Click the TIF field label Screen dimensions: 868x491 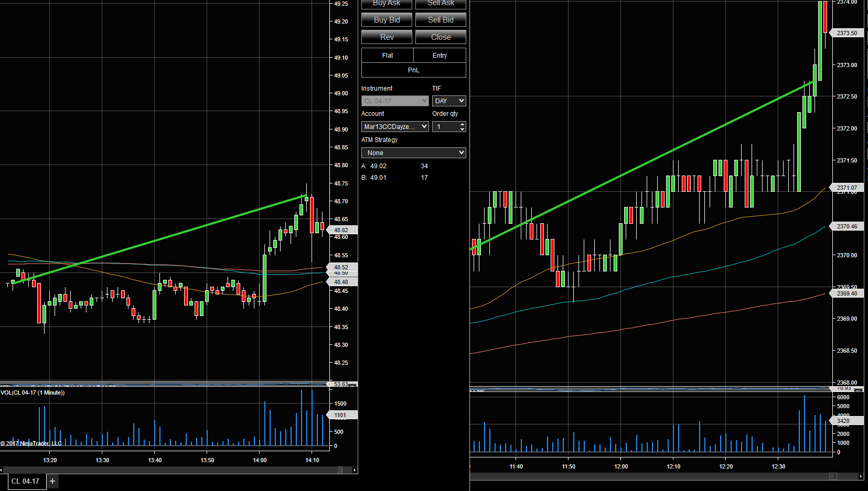point(436,89)
